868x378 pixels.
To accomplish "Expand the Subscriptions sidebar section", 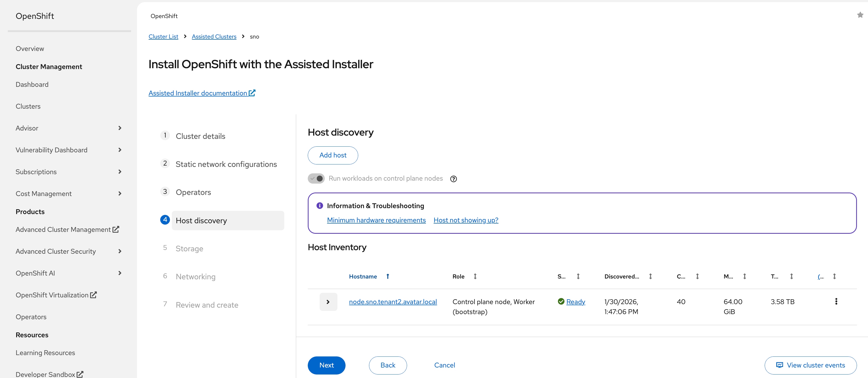I will click(119, 172).
